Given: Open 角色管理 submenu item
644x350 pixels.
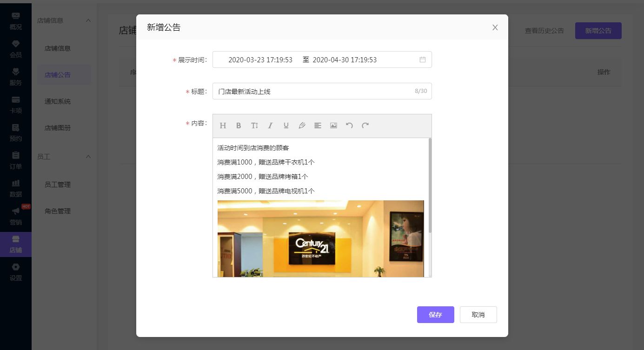Looking at the screenshot, I should 58,211.
